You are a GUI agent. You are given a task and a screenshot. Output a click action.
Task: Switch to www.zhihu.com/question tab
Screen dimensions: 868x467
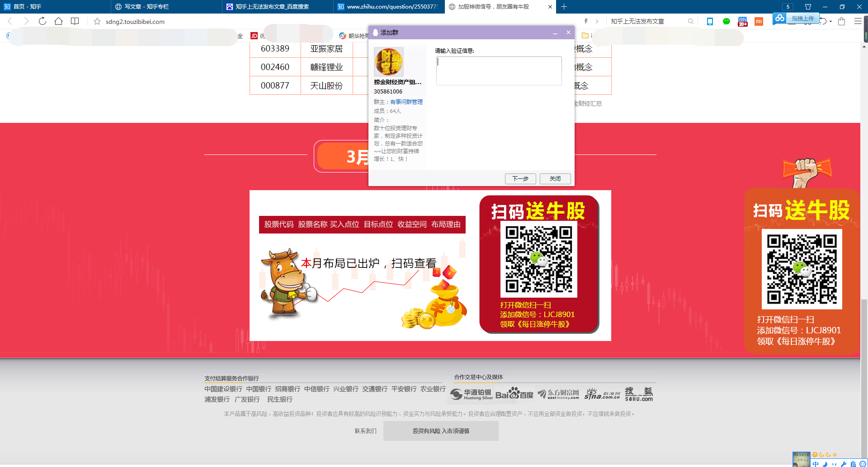pyautogui.click(x=389, y=7)
